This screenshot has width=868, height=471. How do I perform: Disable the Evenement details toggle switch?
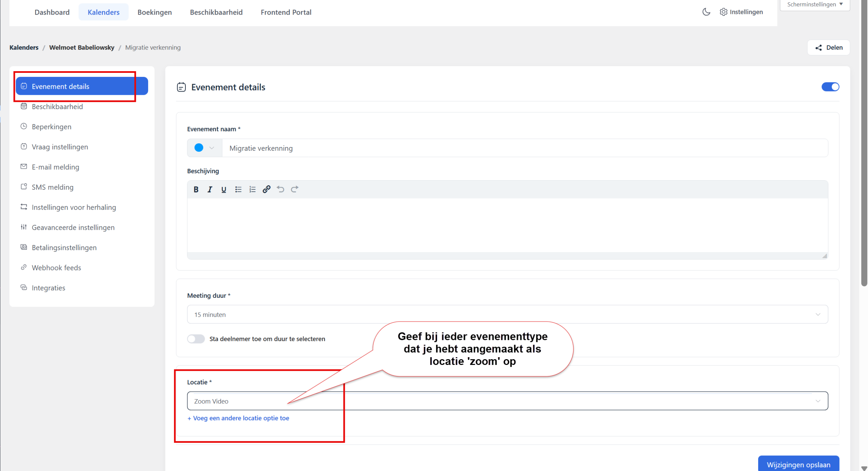(x=830, y=87)
